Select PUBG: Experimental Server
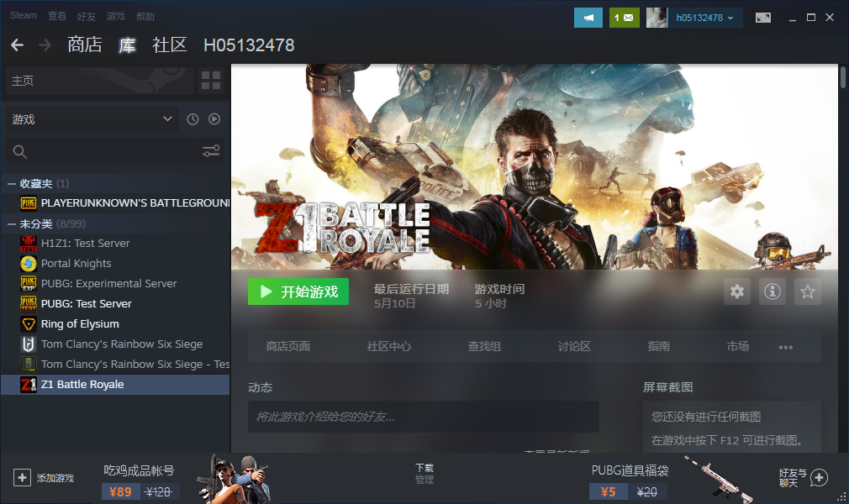 pos(108,284)
